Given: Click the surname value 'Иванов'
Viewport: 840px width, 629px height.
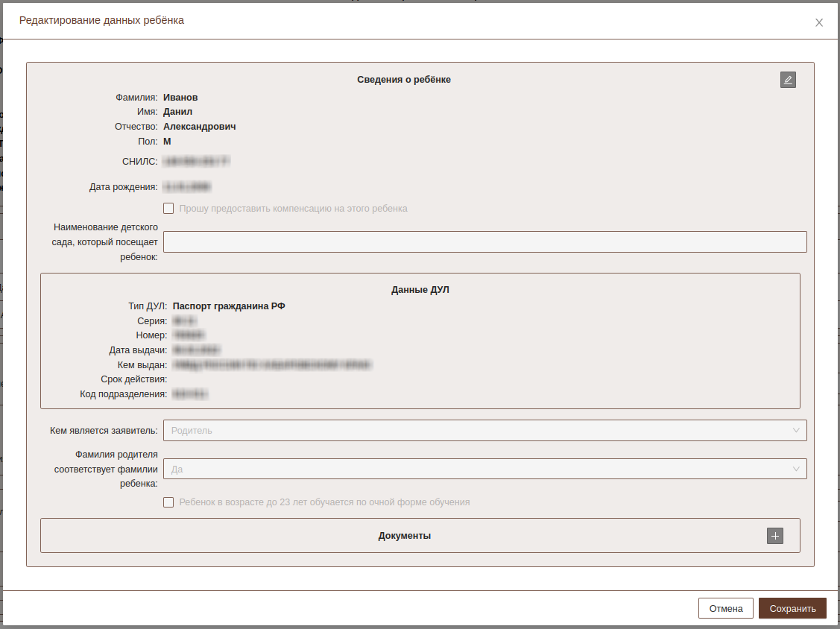Looking at the screenshot, I should 180,98.
